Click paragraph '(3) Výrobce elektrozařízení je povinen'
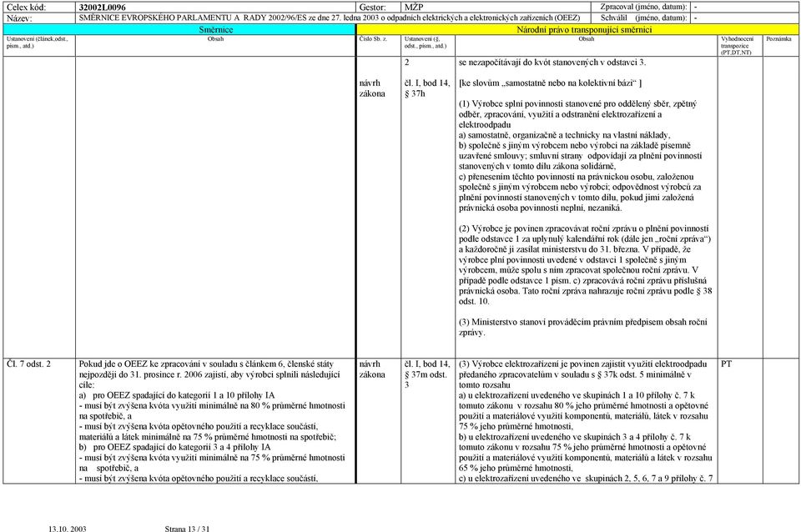This screenshot has width=801, height=532. (583, 374)
